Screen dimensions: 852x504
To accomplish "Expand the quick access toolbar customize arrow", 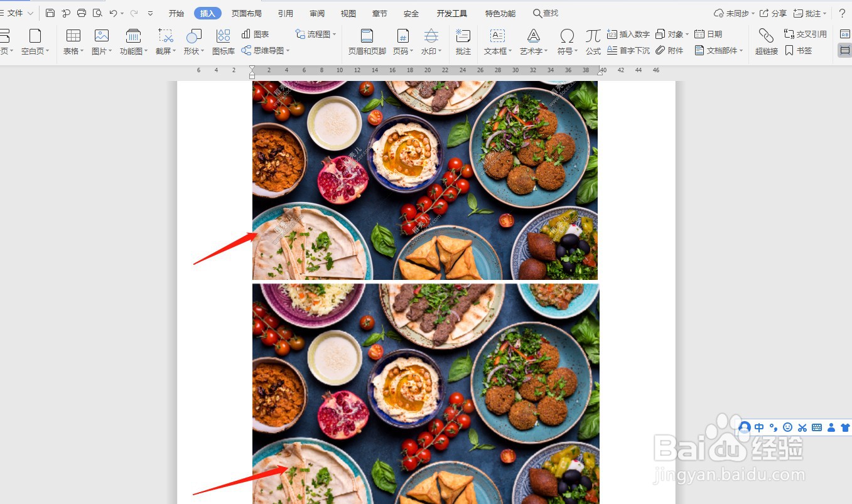I will point(150,13).
